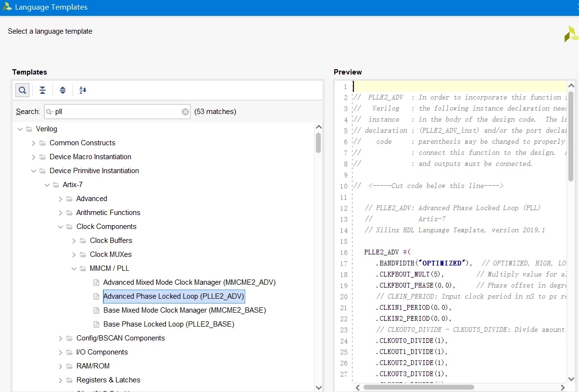
Task: Click the Preview horizontal scroll right arrow
Action: coord(563,387)
